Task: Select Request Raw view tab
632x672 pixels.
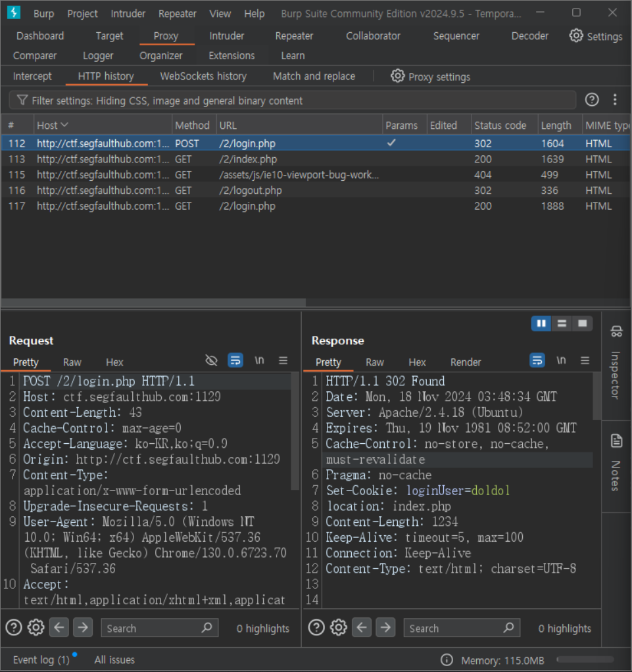Action: (72, 362)
